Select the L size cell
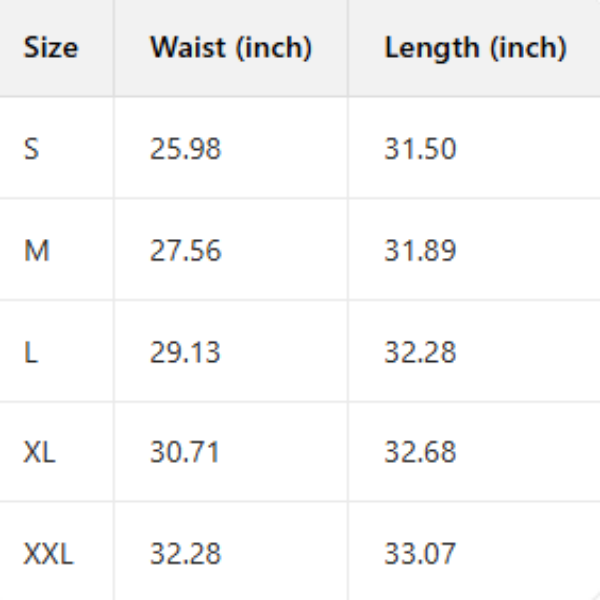The width and height of the screenshot is (600, 600). (x=31, y=352)
